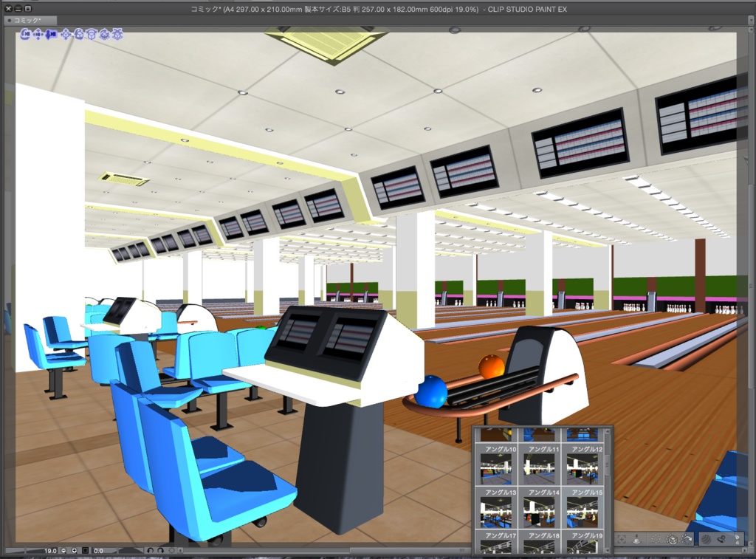The image size is (756, 559).
Task: Click the striped sphere render settings icon
Action: pyautogui.click(x=706, y=539)
